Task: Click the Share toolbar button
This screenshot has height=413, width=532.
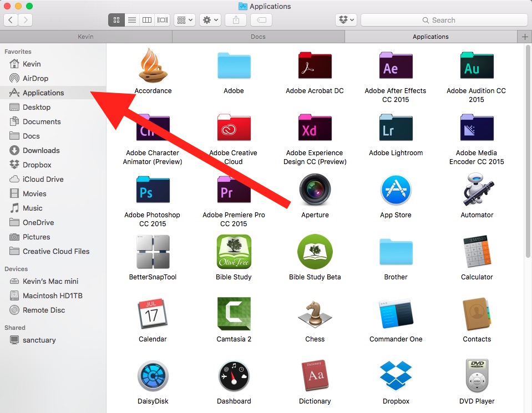Action: (x=236, y=20)
